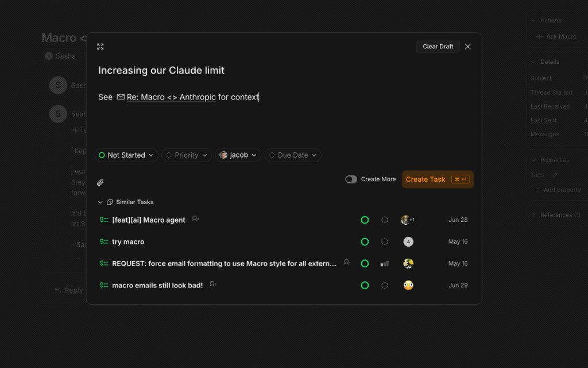Click task icon beside 'macro emails still look bad!'
588x368 pixels.
(x=104, y=285)
